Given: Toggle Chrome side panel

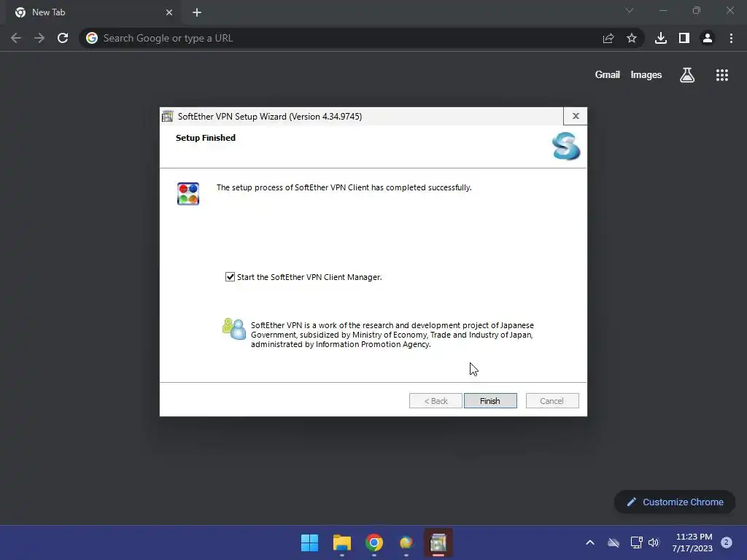Looking at the screenshot, I should point(684,38).
